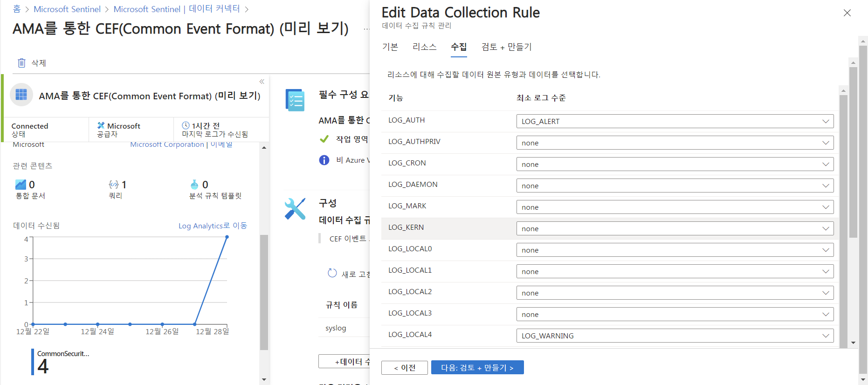
Task: Click the Microsoft provider icon
Action: pyautogui.click(x=101, y=125)
